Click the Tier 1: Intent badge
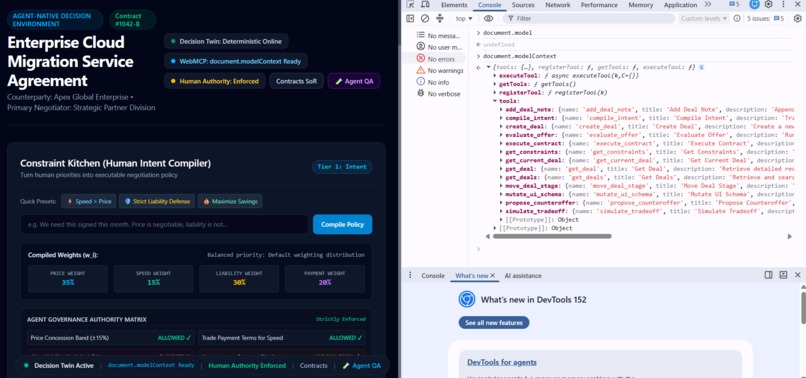 coord(342,167)
